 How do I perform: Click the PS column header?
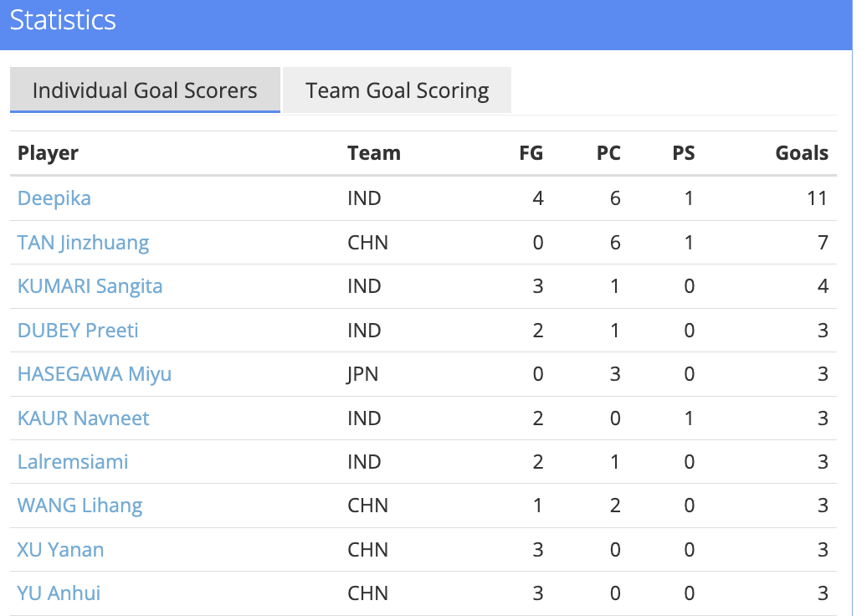click(683, 153)
